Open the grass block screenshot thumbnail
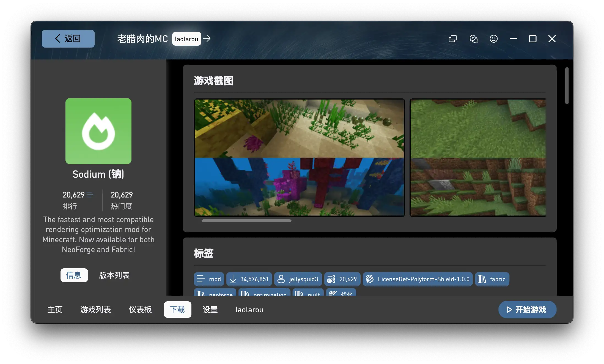The height and width of the screenshot is (364, 604). (478, 158)
